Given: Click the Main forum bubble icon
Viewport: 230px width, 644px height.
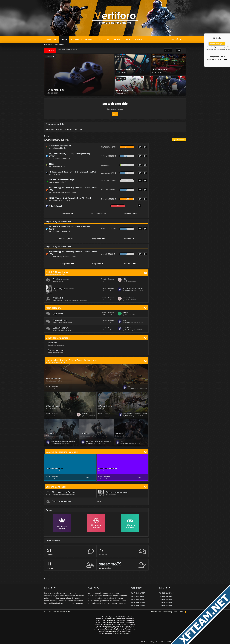Looking at the screenshot, I should coord(48,314).
